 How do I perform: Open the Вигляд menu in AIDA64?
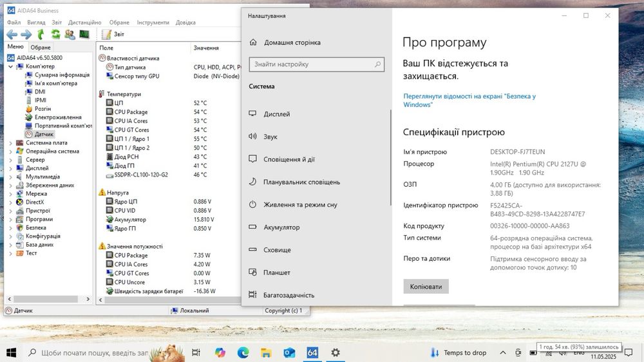click(36, 23)
